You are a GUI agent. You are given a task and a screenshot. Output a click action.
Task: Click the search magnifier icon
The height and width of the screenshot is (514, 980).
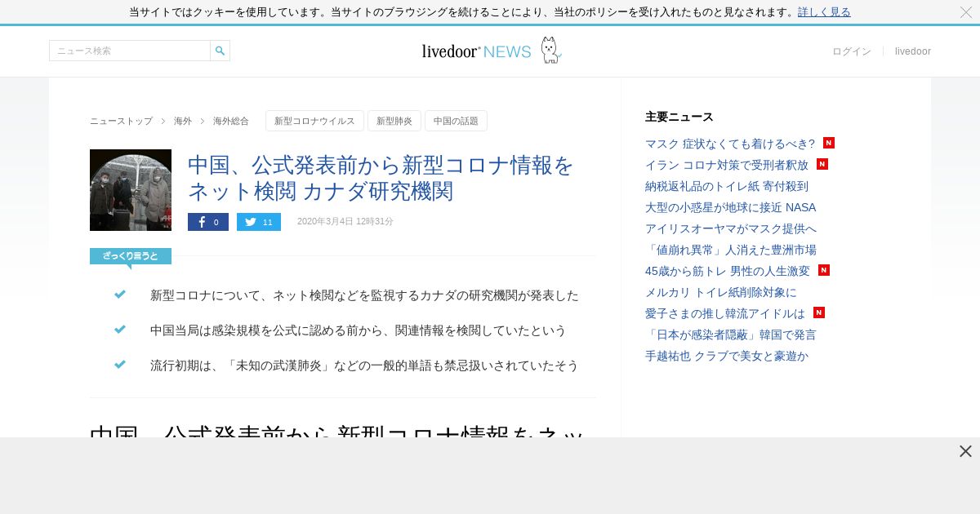click(220, 51)
